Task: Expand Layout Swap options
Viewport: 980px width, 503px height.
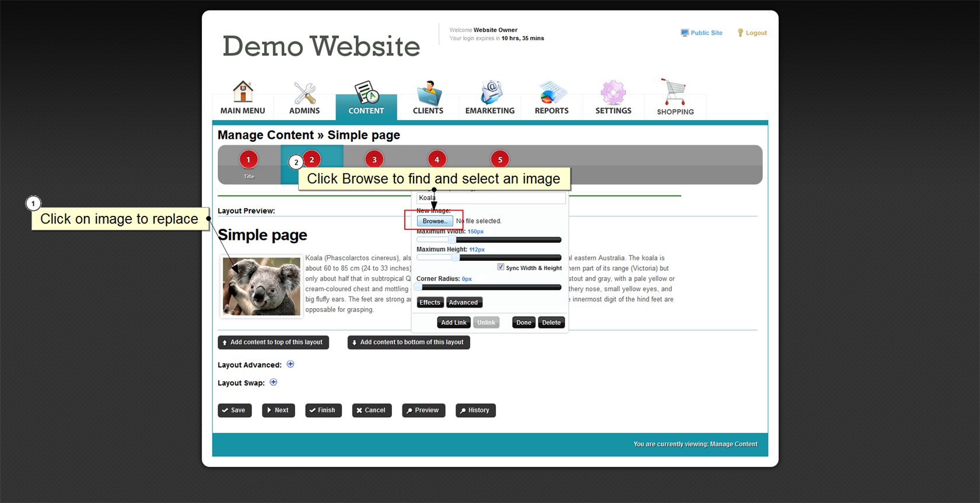Action: (x=274, y=382)
